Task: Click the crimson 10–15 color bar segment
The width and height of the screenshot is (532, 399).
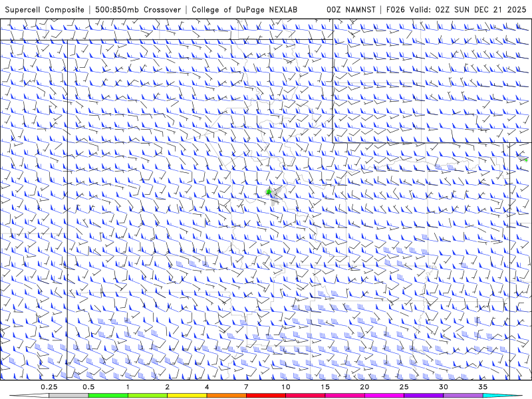Action: pos(305,396)
